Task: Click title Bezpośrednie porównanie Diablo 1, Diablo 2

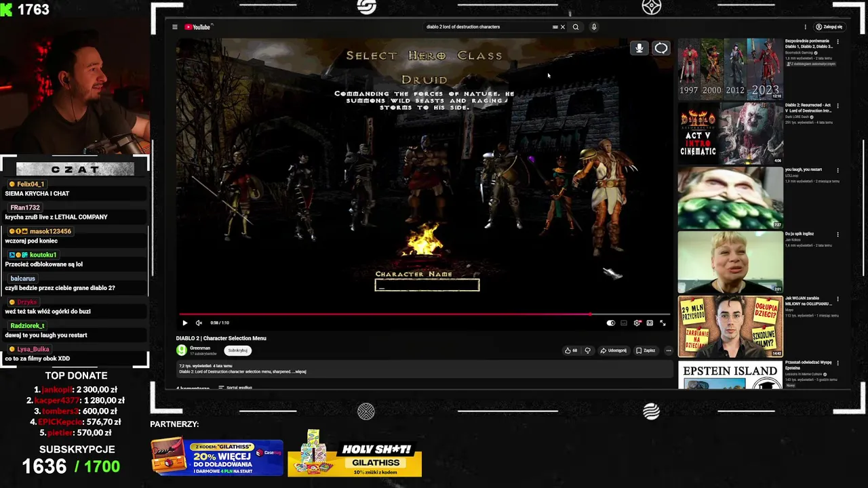Action: point(808,43)
